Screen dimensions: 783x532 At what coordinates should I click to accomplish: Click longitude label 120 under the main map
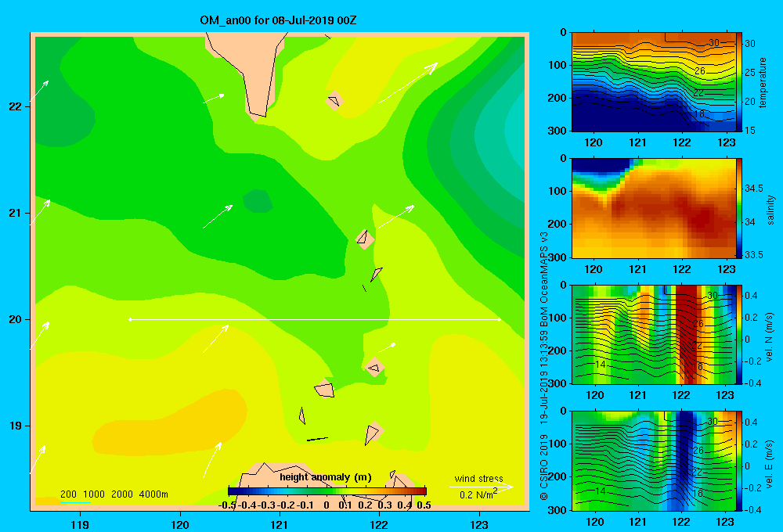click(180, 524)
